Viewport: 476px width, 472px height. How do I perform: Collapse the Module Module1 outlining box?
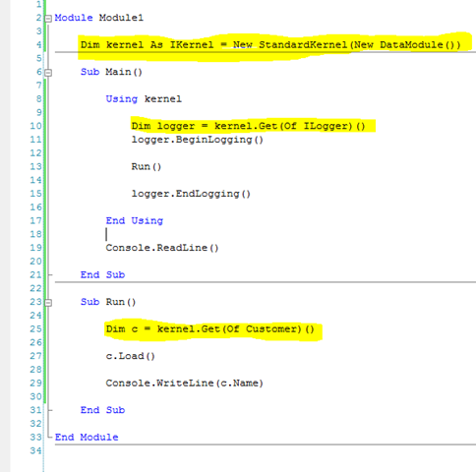coord(48,19)
